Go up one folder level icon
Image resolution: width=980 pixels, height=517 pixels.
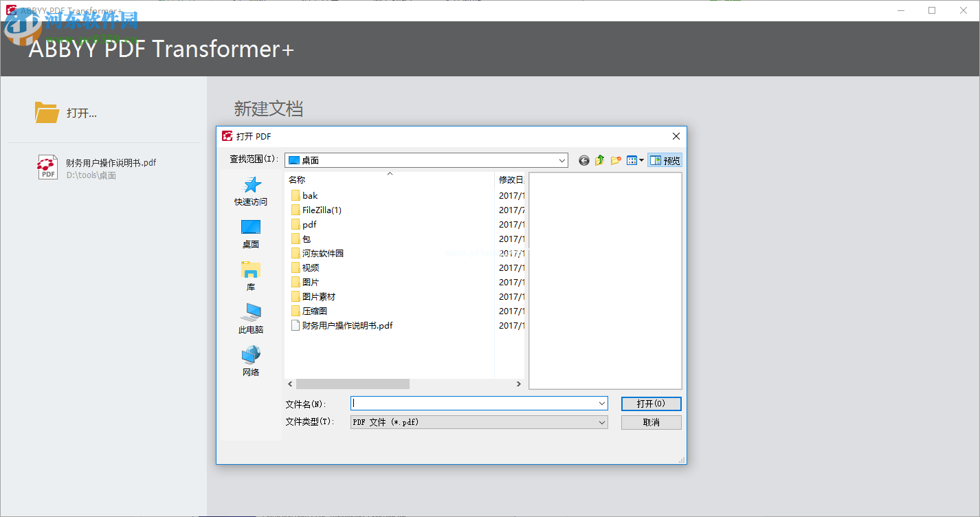[599, 160]
